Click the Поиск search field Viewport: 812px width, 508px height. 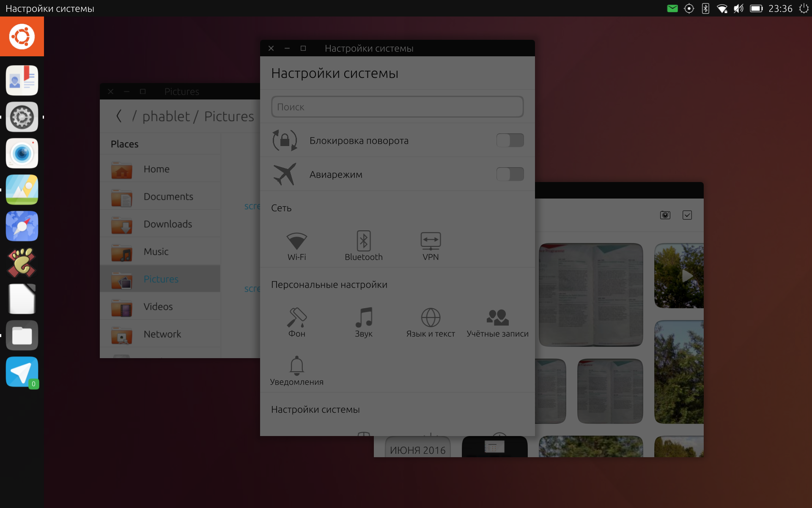397,107
